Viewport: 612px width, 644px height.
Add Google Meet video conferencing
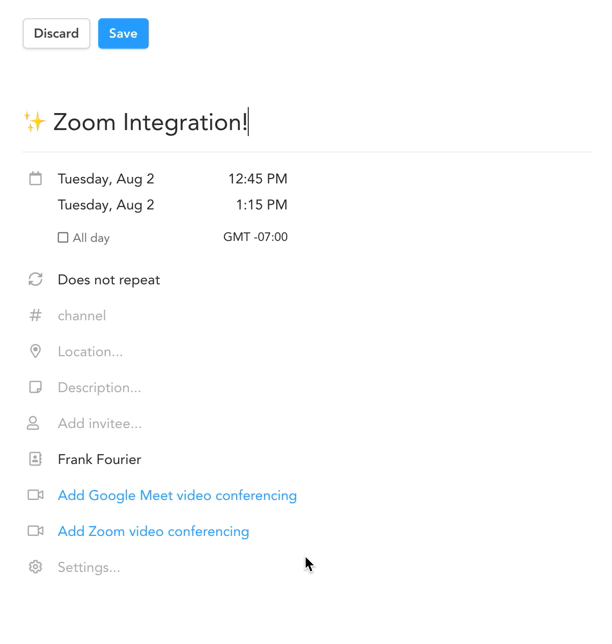pos(177,496)
